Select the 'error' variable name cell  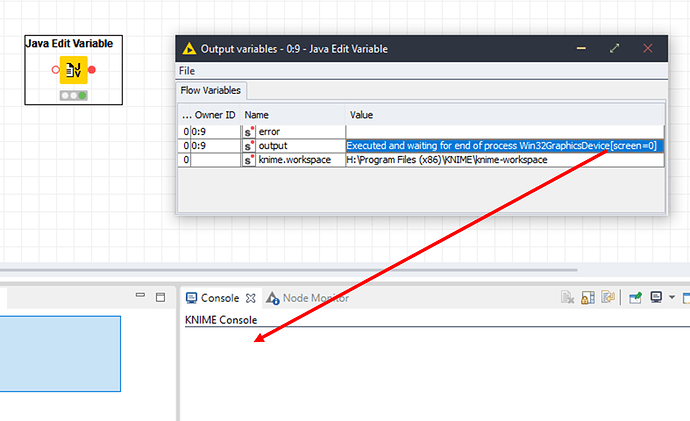pyautogui.click(x=301, y=132)
